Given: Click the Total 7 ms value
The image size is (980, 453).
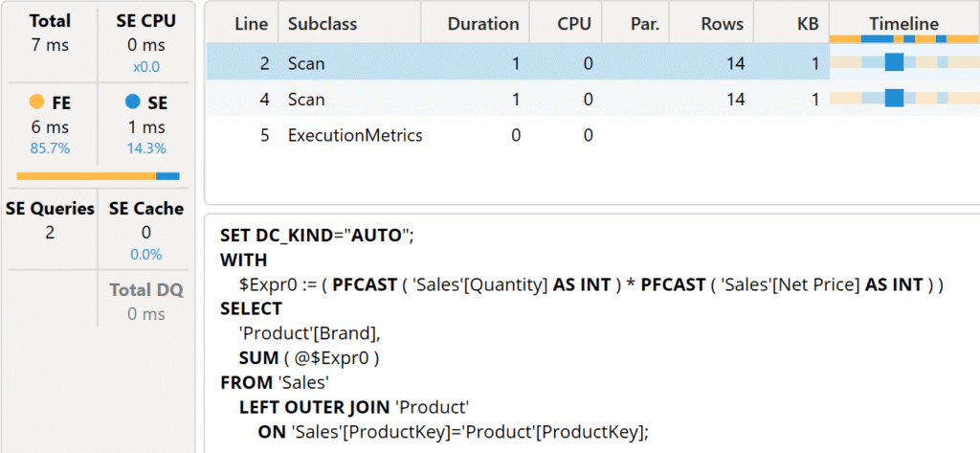Looking at the screenshot, I should pos(49,45).
